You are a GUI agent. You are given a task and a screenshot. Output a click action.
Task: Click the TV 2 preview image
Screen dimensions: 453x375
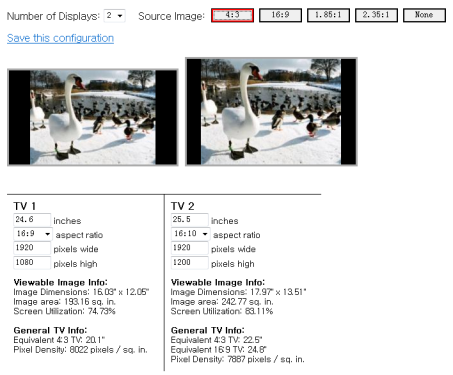271,111
